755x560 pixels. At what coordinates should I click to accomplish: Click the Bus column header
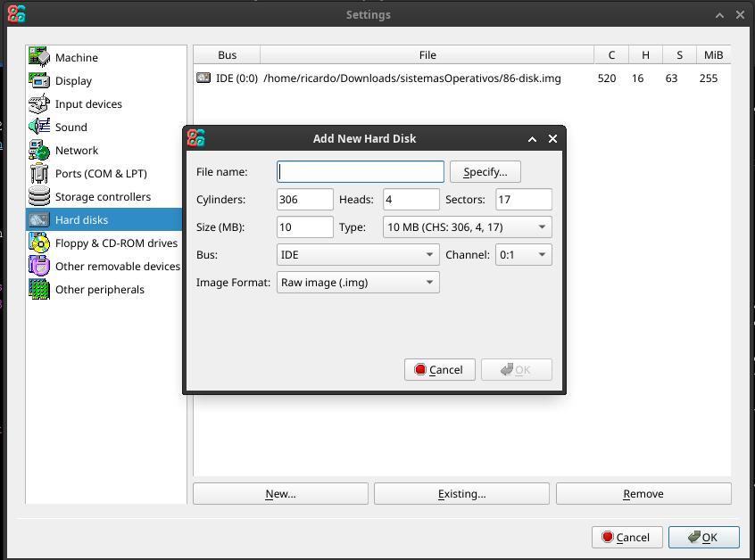pos(227,55)
